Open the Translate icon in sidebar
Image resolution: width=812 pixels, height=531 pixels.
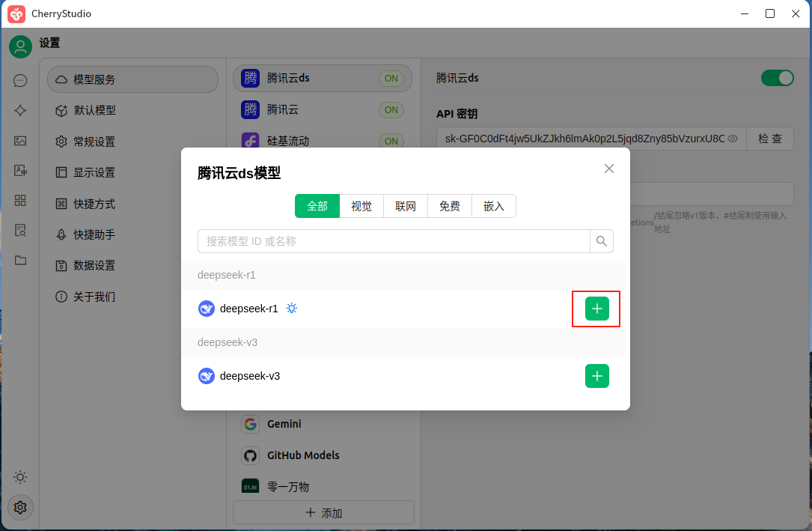[x=20, y=172]
